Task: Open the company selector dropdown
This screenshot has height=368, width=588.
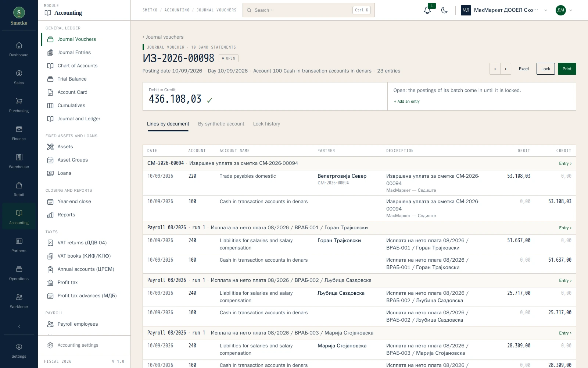Action: tap(504, 10)
